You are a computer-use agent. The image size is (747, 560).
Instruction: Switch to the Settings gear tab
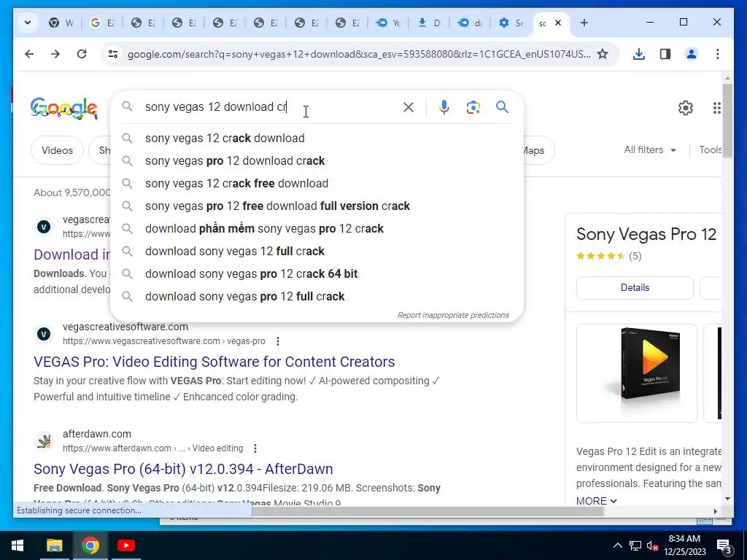pos(511,23)
